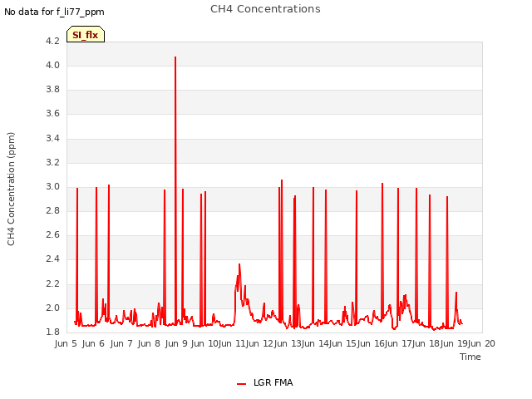Image resolution: width=532 pixels, height=399 pixels.
Task: Click the 2.6 y-axis tick label
Action: tap(52, 234)
